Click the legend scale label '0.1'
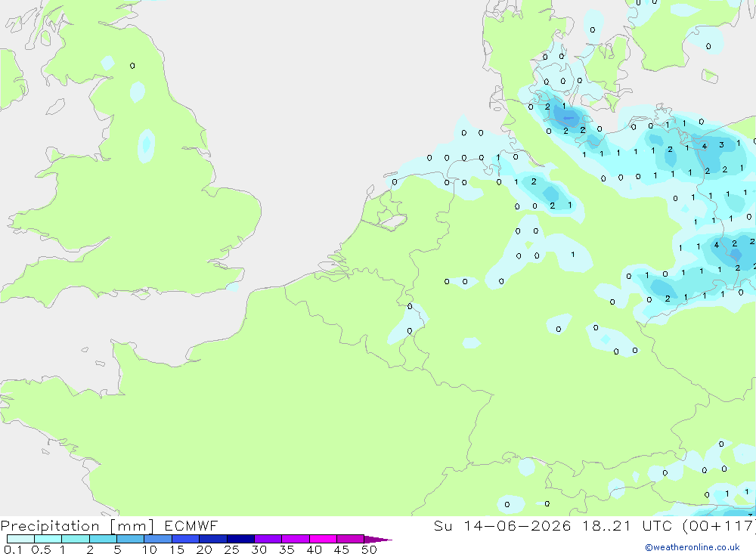The width and height of the screenshot is (756, 554). (13, 549)
